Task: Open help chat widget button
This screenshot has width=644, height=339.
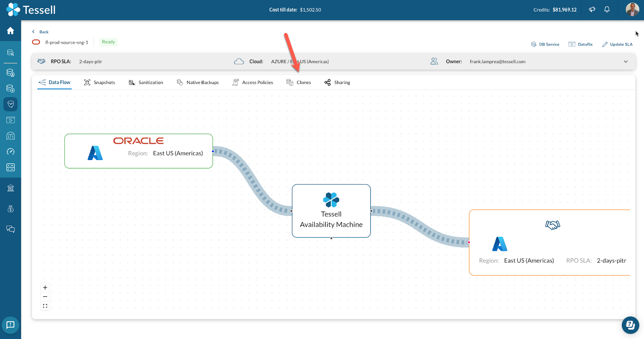Action: click(x=630, y=325)
